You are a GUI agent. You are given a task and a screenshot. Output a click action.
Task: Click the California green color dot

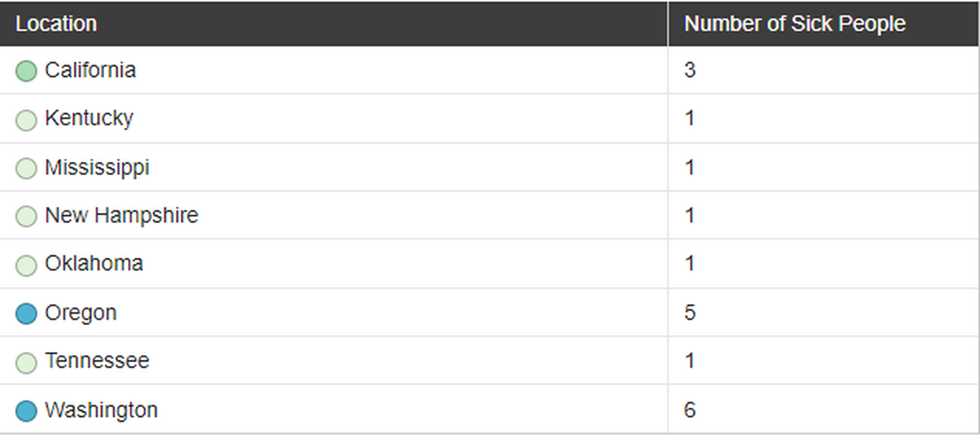pos(27,70)
